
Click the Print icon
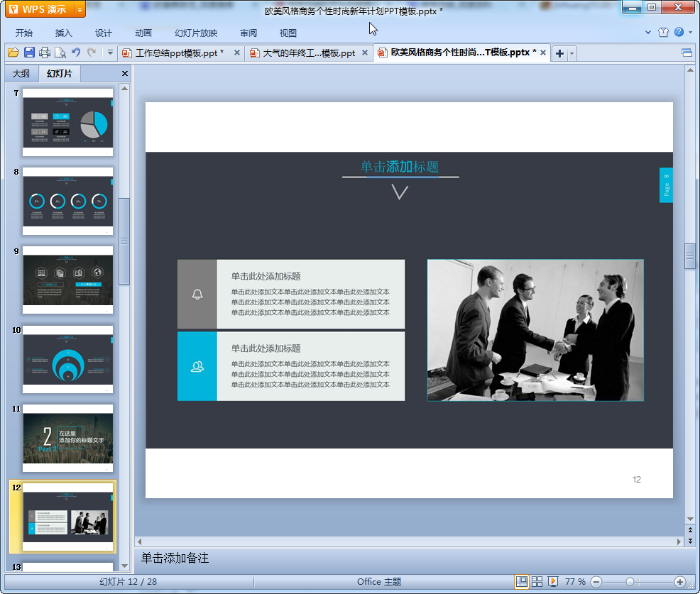coord(45,53)
